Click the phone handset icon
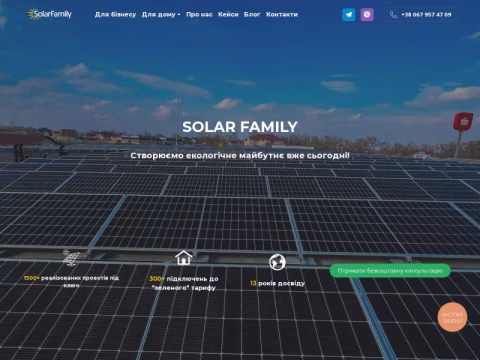The image size is (480, 360). click(394, 15)
